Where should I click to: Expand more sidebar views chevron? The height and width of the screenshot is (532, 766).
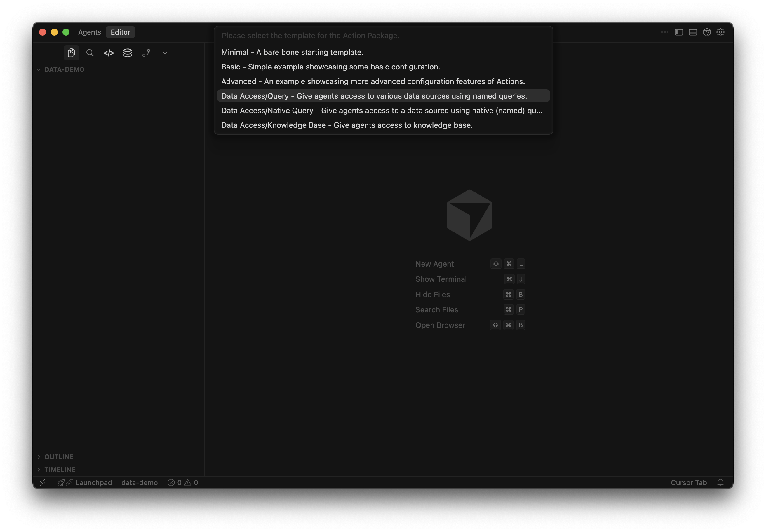point(165,53)
